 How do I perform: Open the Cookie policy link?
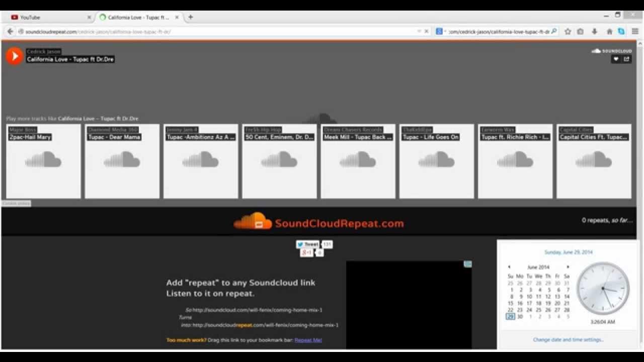pos(17,203)
